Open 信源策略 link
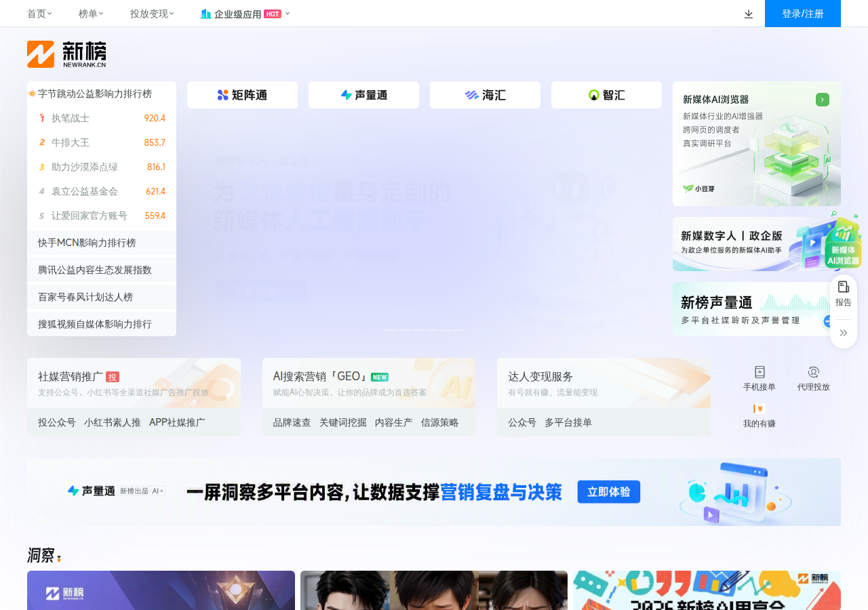868x610 pixels. pyautogui.click(x=440, y=422)
